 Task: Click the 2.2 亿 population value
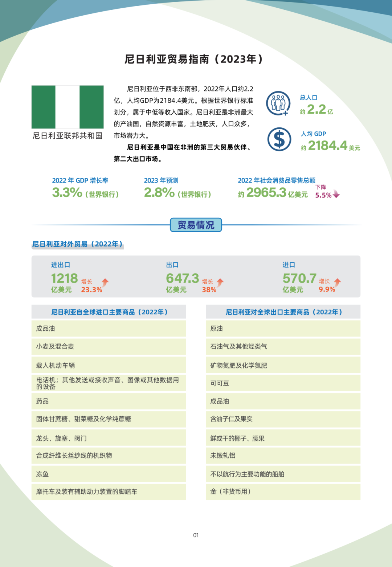pyautogui.click(x=317, y=109)
